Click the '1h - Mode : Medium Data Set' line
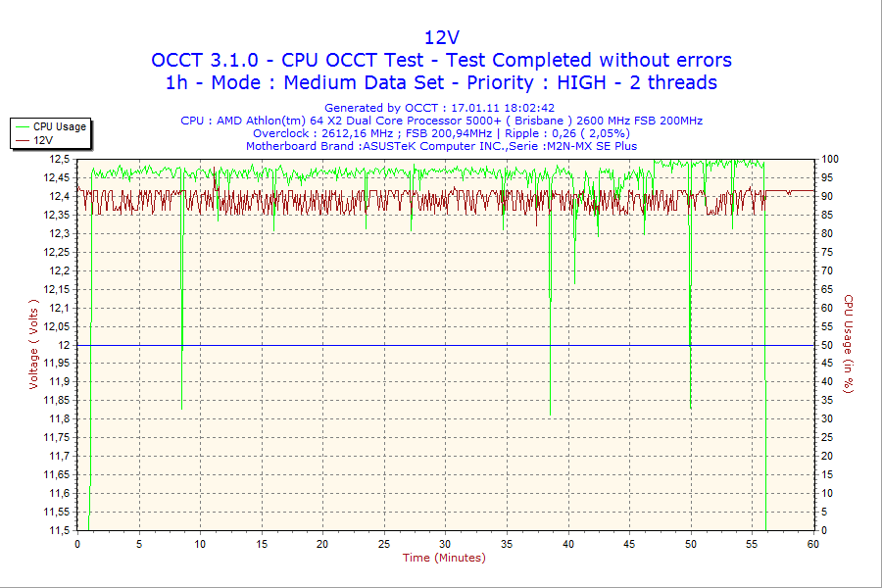Image resolution: width=882 pixels, height=588 pixels. click(442, 82)
